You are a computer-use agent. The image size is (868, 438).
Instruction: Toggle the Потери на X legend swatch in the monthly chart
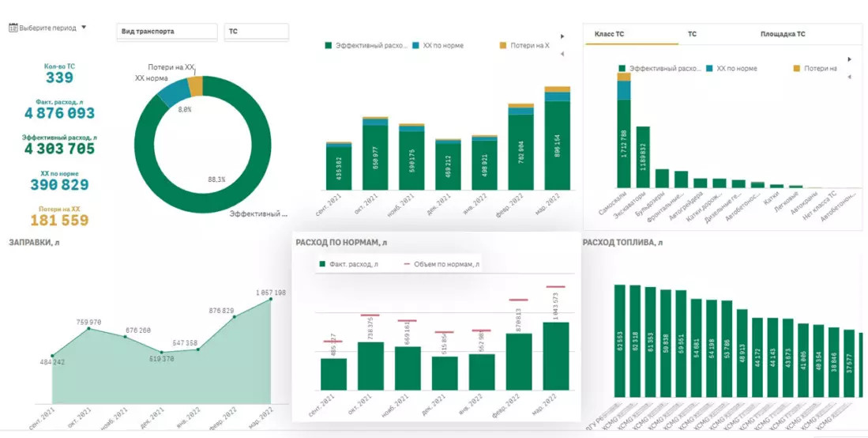[x=503, y=46]
